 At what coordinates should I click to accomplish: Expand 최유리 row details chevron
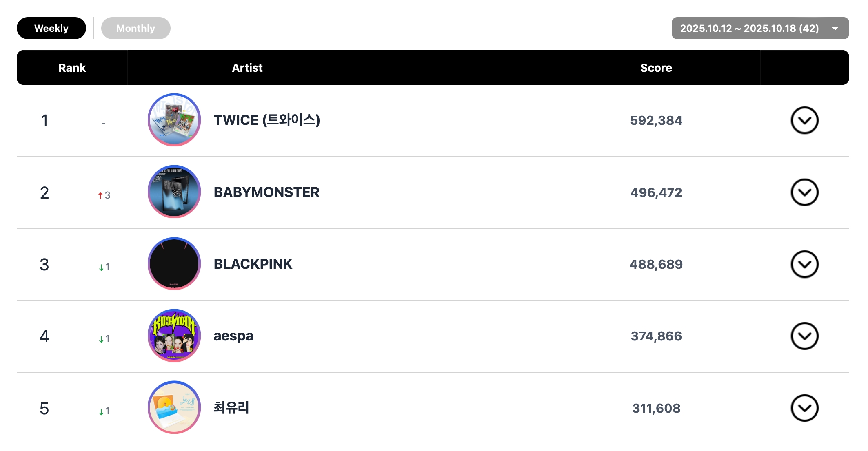click(x=804, y=408)
